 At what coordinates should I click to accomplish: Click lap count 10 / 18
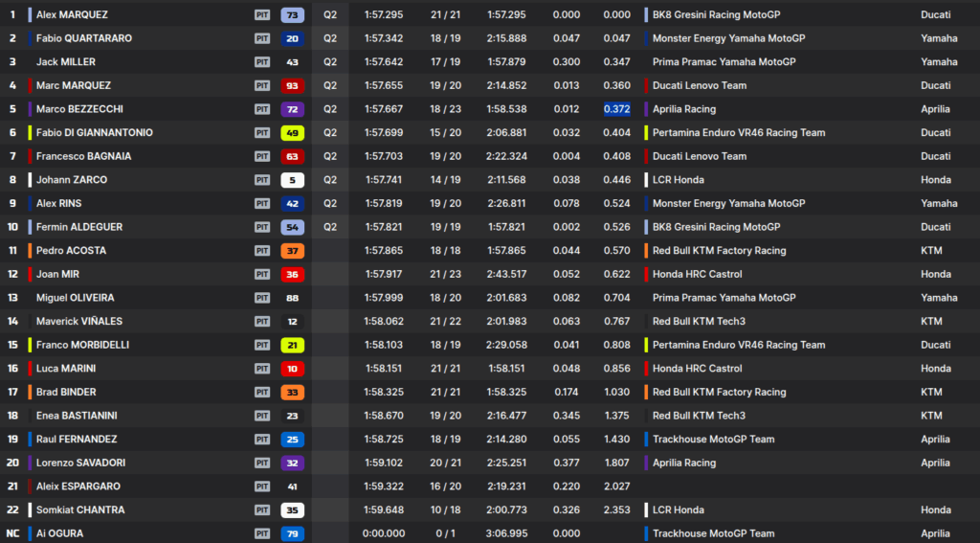446,509
